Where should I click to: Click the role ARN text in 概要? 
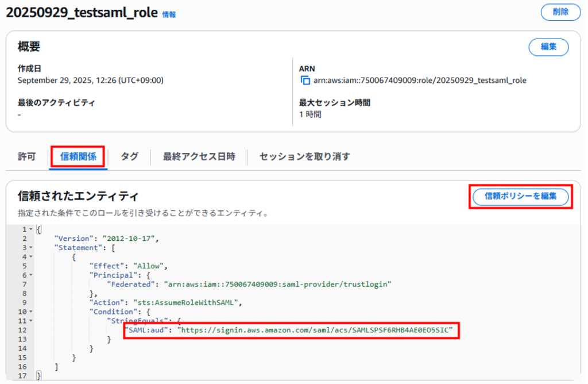point(420,80)
